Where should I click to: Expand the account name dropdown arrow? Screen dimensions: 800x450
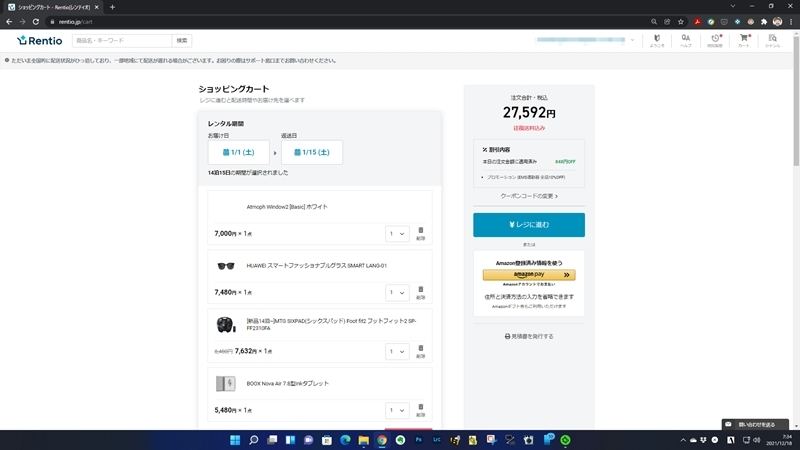point(633,40)
